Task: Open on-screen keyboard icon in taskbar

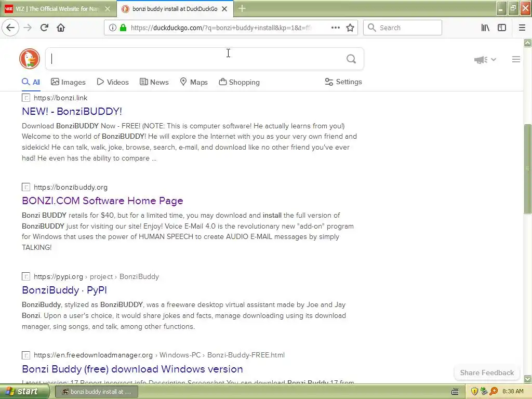Action: pyautogui.click(x=455, y=392)
